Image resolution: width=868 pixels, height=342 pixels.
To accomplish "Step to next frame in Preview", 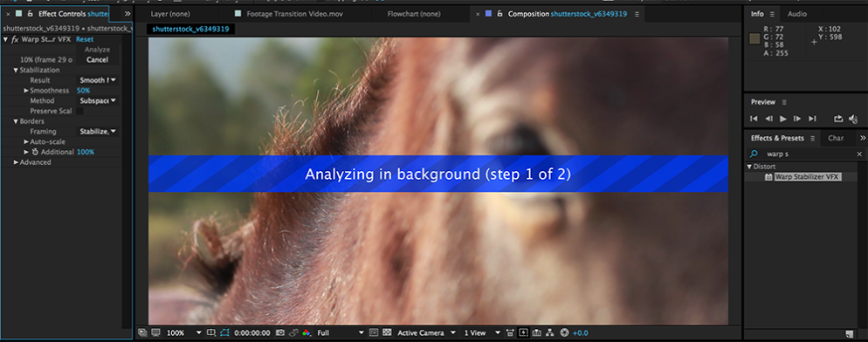I will point(796,119).
